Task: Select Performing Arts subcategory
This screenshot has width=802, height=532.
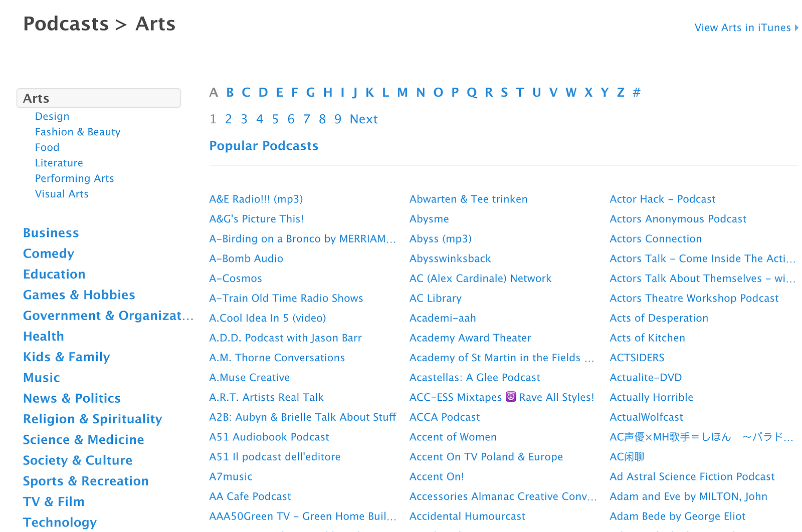Action: coord(74,178)
